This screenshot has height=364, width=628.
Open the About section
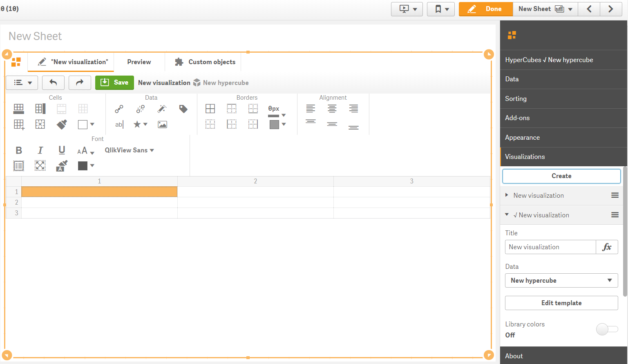tap(563, 356)
